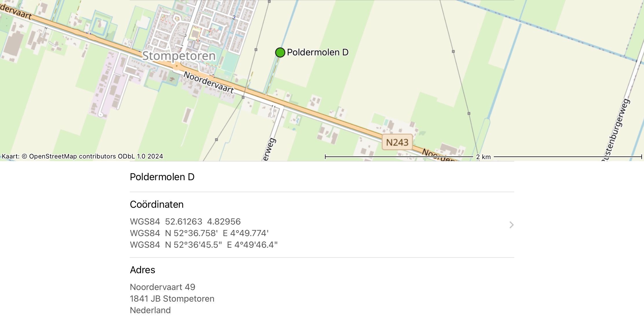Click the OpenStreetMap contributors attribution text
The width and height of the screenshot is (644, 321).
82,156
